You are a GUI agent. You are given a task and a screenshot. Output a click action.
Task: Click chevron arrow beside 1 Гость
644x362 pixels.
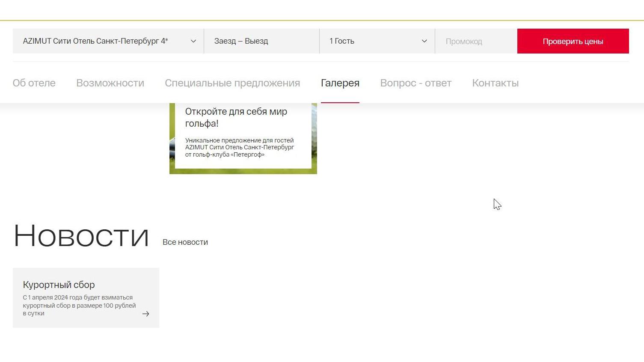[x=424, y=41]
